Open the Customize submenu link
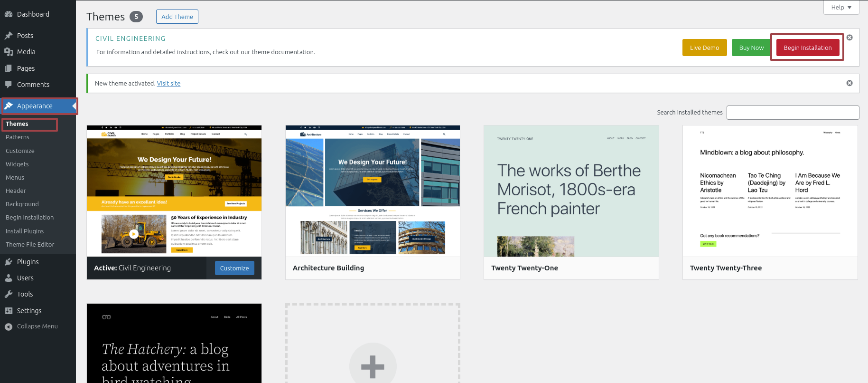The width and height of the screenshot is (868, 383). [x=20, y=151]
